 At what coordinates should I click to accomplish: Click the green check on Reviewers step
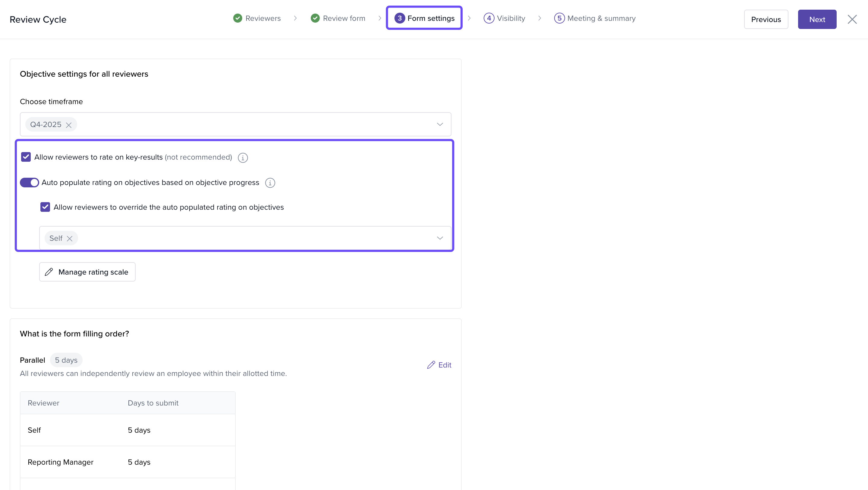click(x=237, y=18)
